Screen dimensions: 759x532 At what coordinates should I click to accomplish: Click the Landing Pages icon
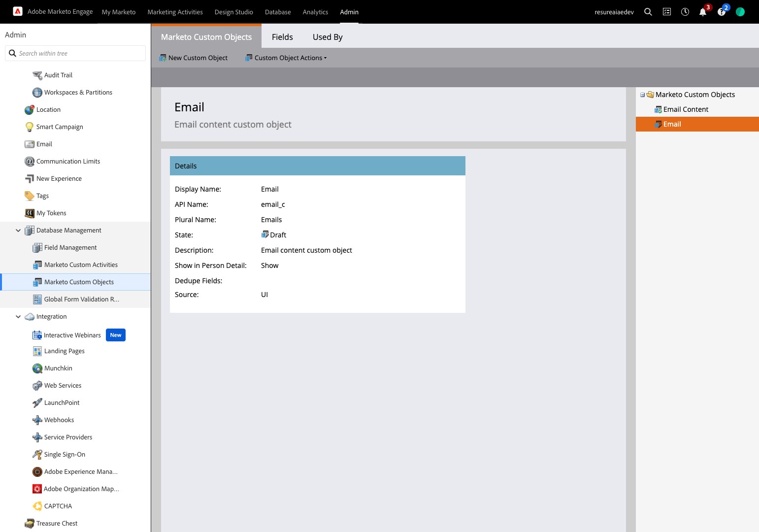(37, 351)
